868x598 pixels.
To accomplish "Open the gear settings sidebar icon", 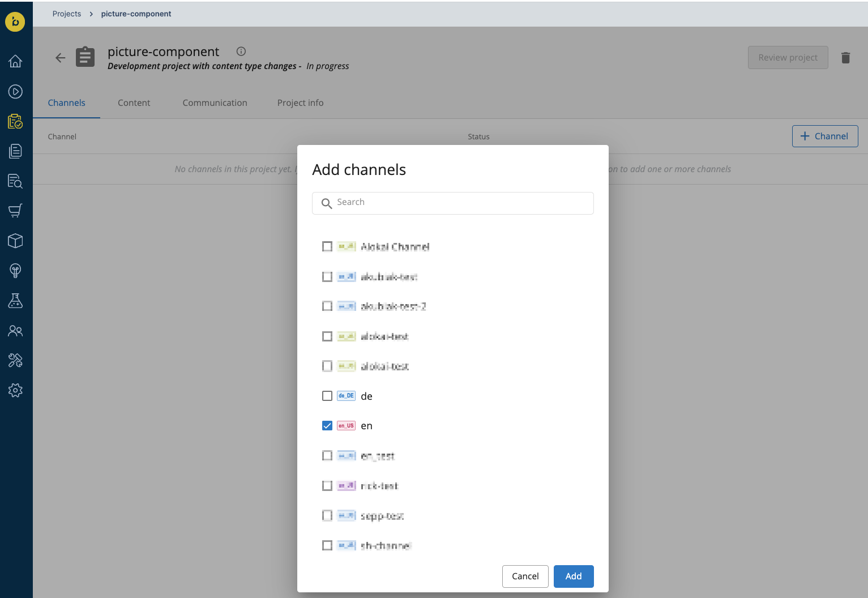I will click(15, 390).
